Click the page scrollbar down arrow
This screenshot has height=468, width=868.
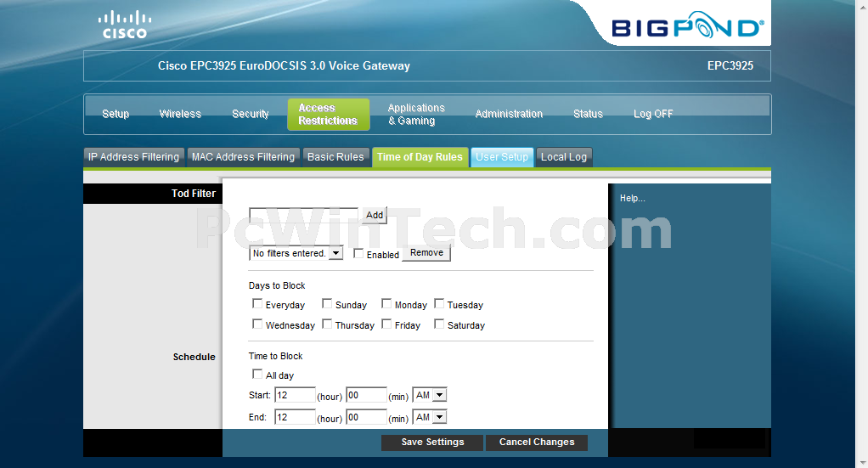click(x=861, y=462)
